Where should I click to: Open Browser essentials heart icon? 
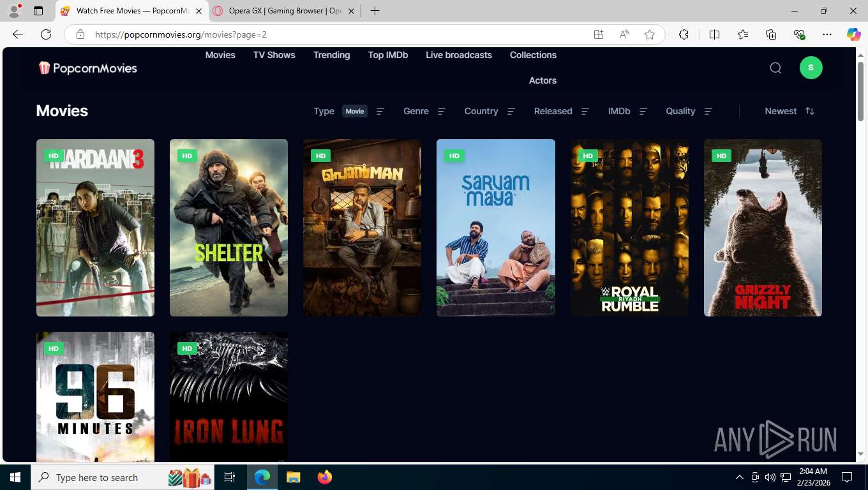799,34
